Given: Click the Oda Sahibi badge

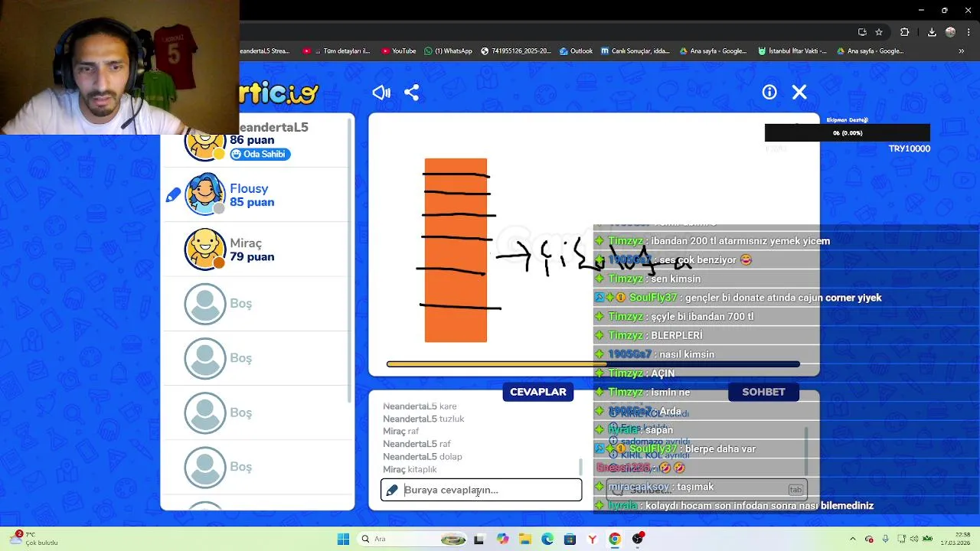Looking at the screenshot, I should click(x=260, y=154).
